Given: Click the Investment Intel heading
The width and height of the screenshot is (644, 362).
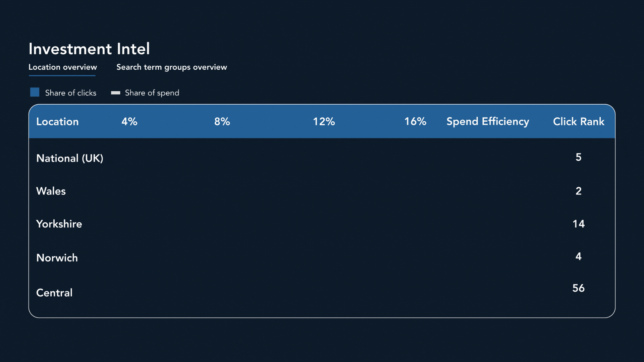Looking at the screenshot, I should pos(89,49).
